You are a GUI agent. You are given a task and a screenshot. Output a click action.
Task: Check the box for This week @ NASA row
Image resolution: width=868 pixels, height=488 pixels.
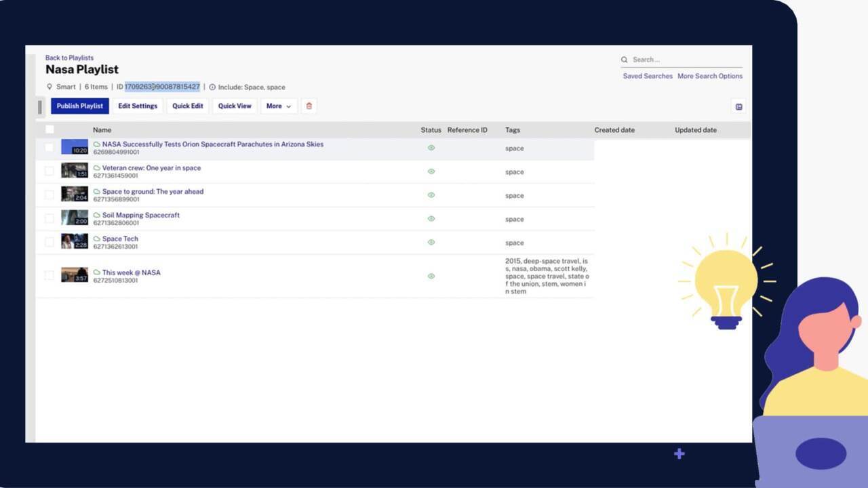(x=49, y=275)
